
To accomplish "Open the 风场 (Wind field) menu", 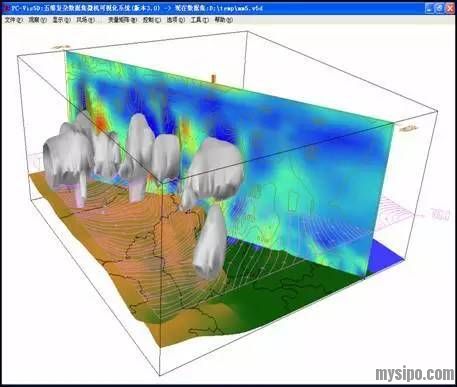I will click(x=85, y=20).
